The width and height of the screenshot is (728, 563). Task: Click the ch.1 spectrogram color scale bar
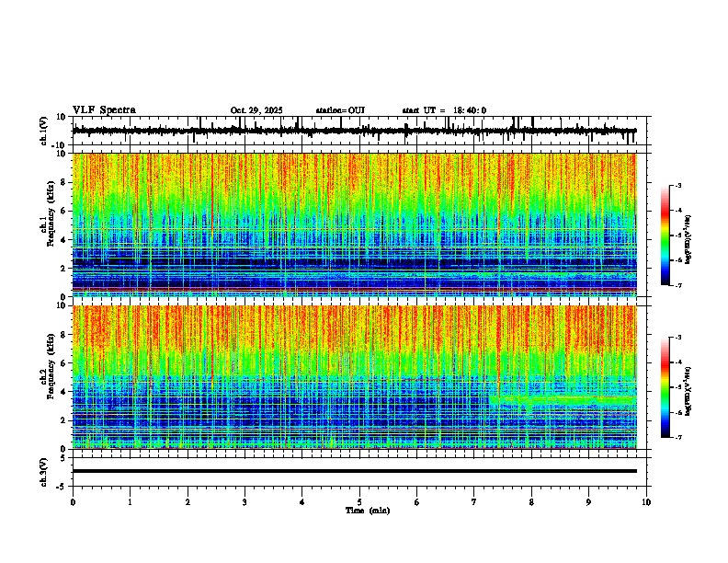pyautogui.click(x=665, y=236)
